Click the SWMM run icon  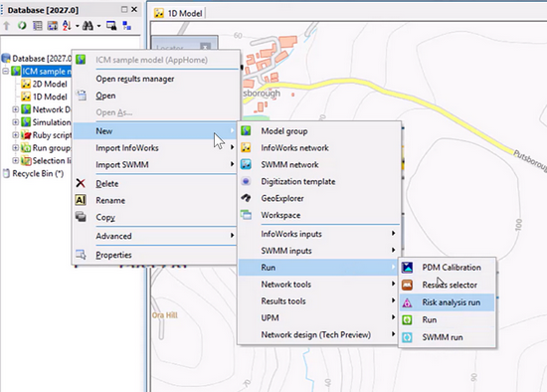407,337
